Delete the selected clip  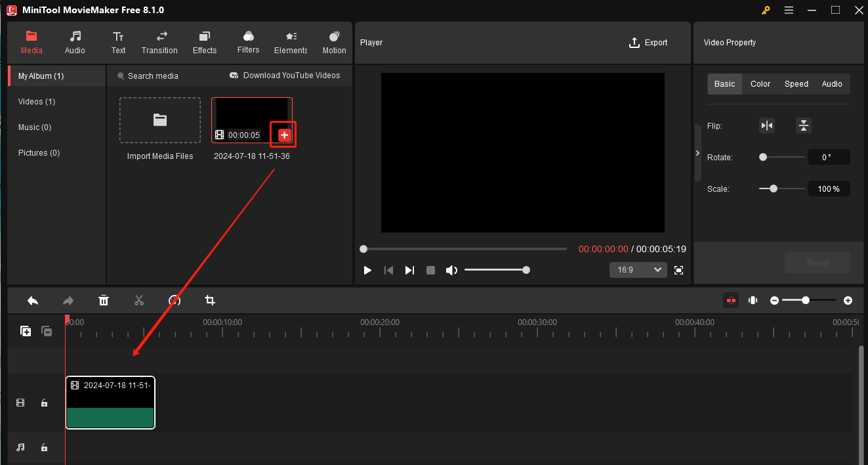tap(104, 300)
